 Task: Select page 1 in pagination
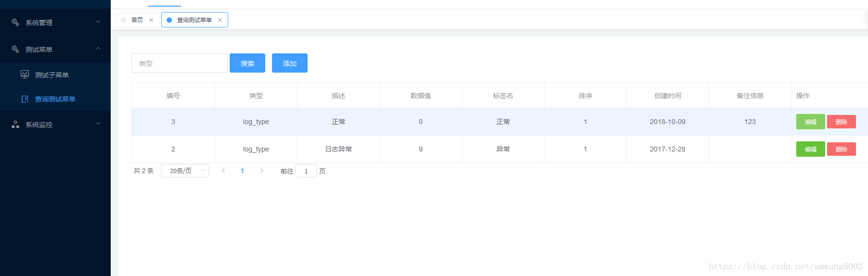(242, 171)
